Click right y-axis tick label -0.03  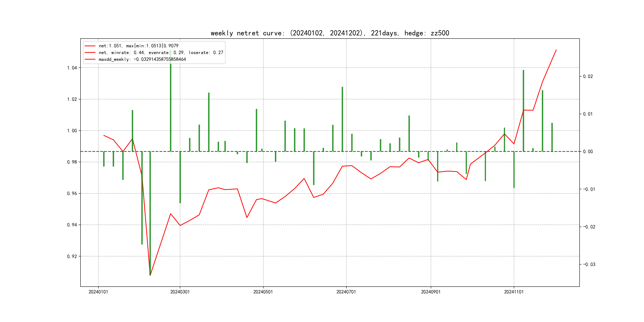point(589,264)
